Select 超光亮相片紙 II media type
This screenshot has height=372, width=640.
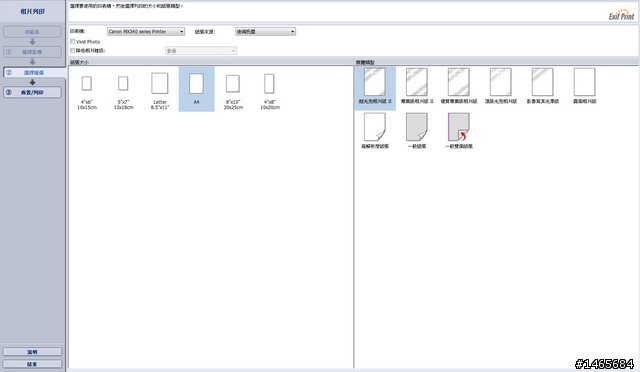point(375,88)
